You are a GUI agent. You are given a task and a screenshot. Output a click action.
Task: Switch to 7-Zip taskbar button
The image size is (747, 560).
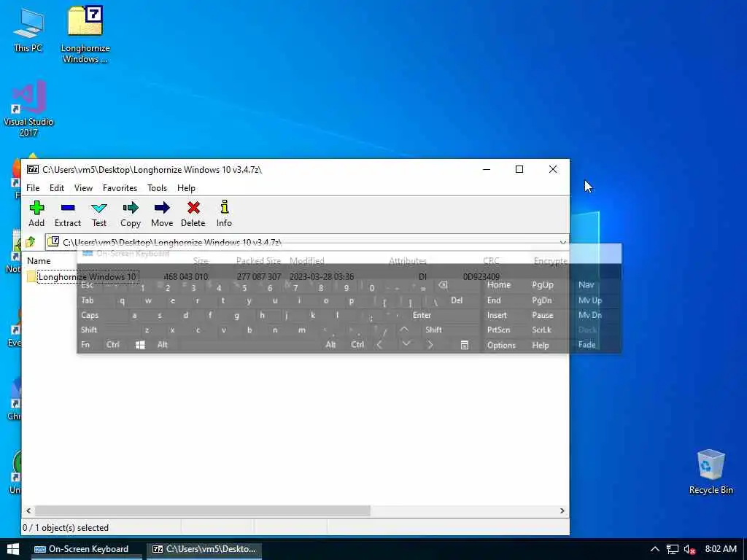tap(204, 549)
